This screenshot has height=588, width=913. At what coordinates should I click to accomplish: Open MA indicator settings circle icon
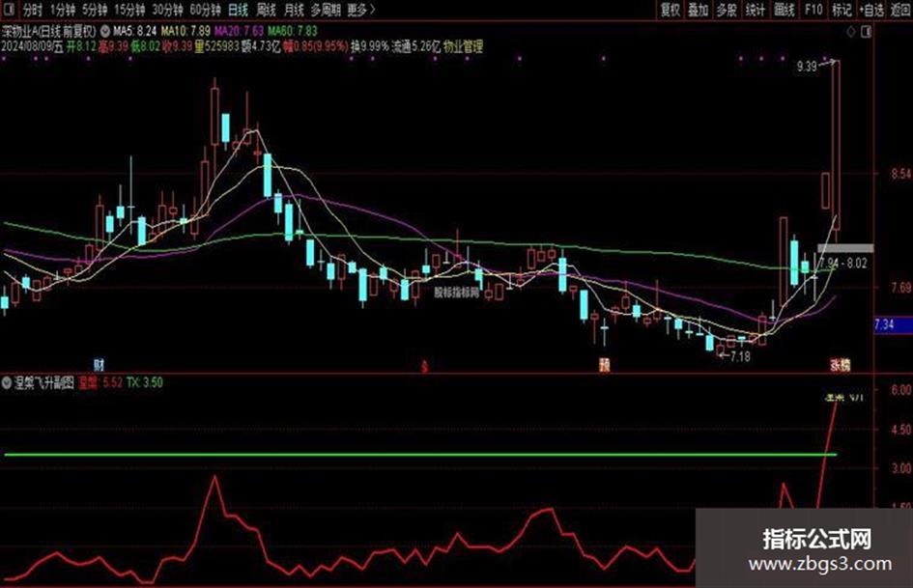[x=105, y=31]
